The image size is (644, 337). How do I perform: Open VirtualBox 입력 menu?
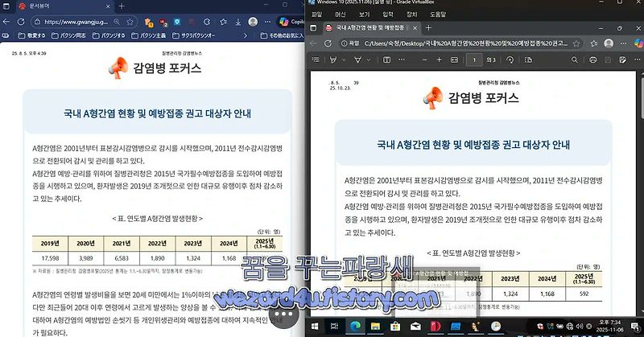[x=388, y=14]
